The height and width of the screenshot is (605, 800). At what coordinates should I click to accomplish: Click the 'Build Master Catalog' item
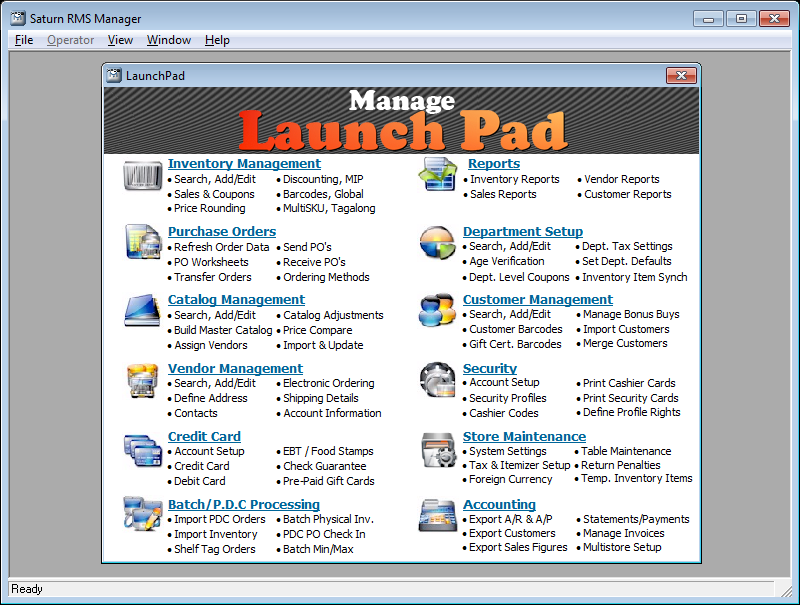[223, 331]
